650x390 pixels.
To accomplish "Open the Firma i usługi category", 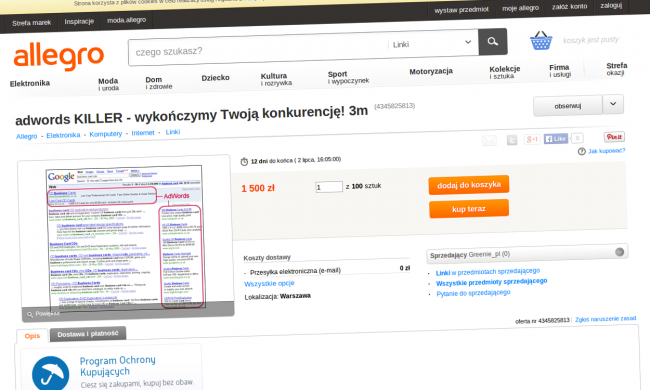I will coord(560,70).
